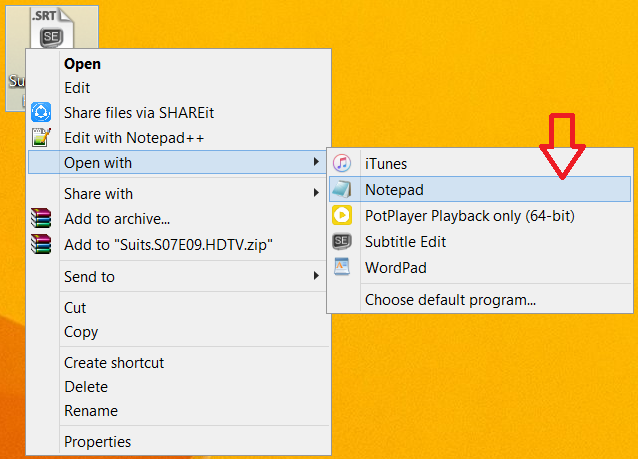This screenshot has width=638, height=459.
Task: Click the iTunes music note icon
Action: point(343,163)
